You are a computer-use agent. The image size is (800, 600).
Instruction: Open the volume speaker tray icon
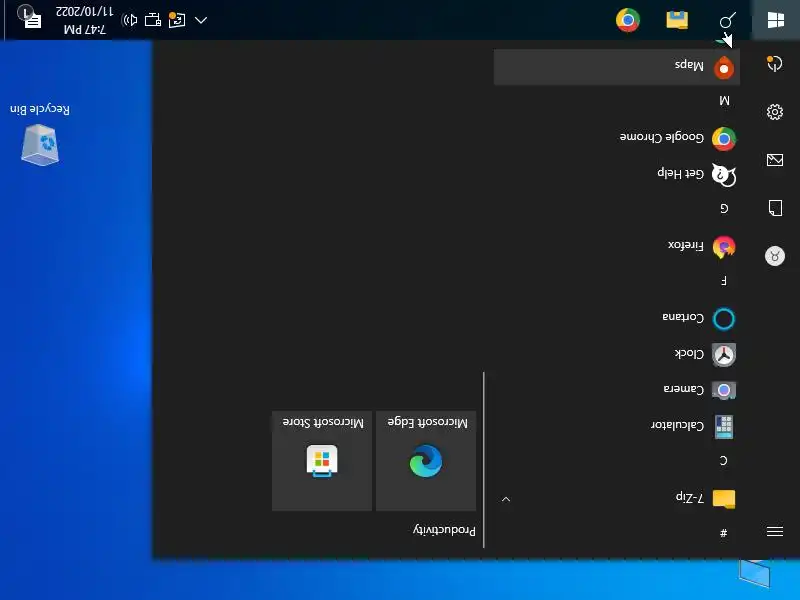click(129, 20)
